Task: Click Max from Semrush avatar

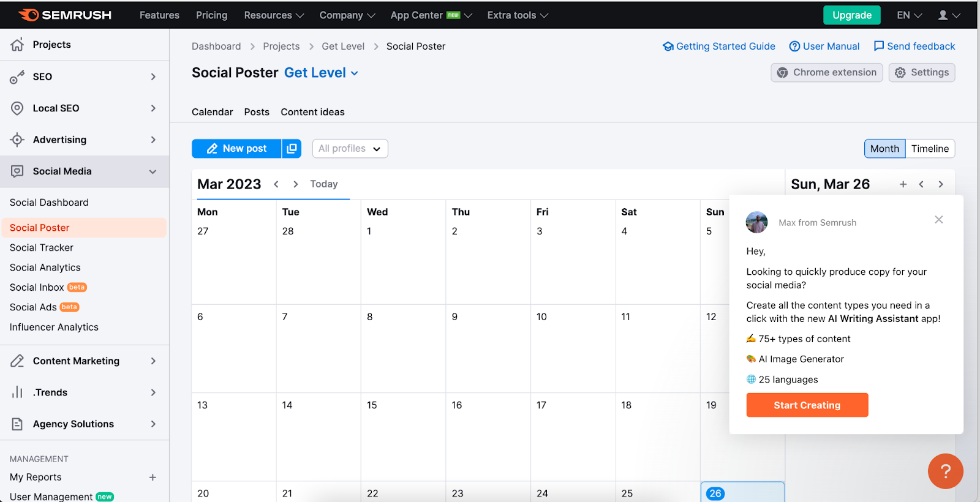Action: tap(756, 222)
